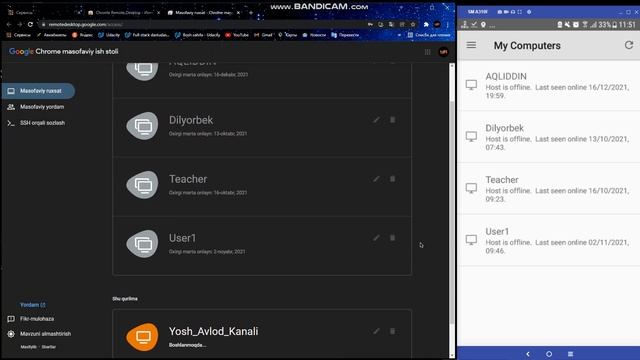The height and width of the screenshot is (360, 640).
Task: Open the Сервисы apps bookmark
Action: tap(19, 35)
